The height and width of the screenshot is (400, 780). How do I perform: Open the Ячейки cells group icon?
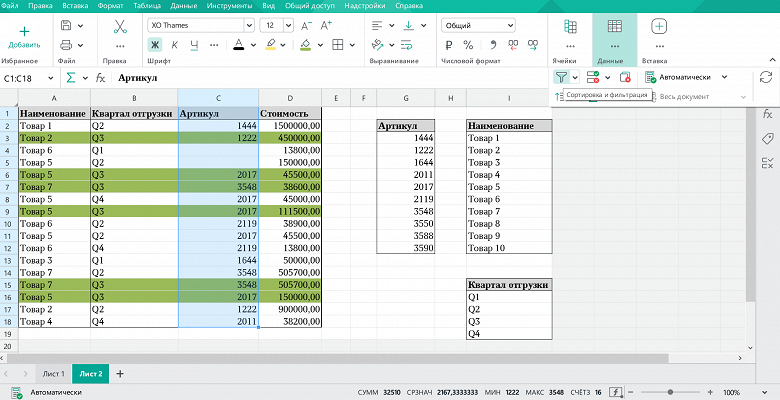(570, 26)
